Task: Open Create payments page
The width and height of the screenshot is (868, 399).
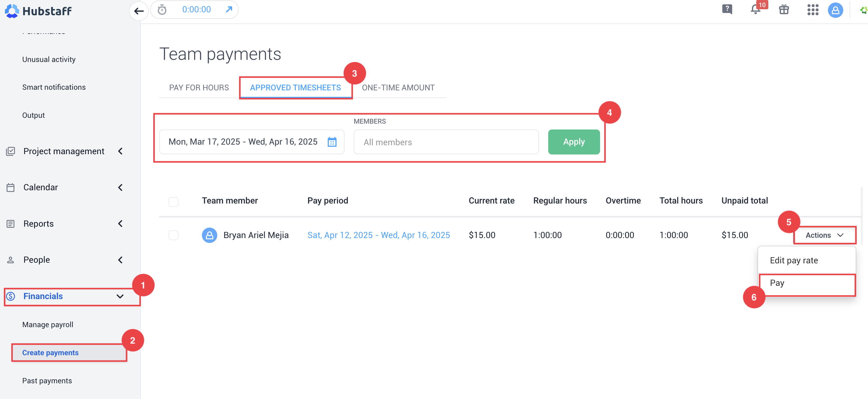Action: coord(69,352)
